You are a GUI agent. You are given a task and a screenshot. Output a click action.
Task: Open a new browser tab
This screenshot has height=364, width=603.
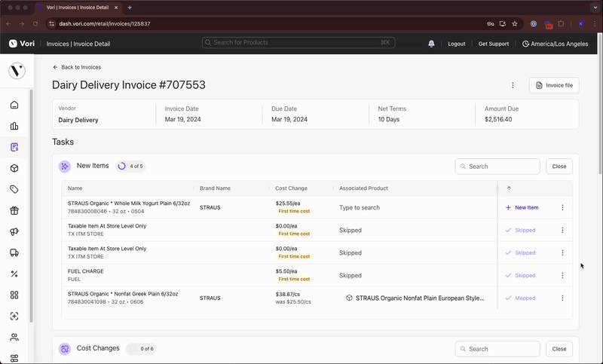point(130,8)
